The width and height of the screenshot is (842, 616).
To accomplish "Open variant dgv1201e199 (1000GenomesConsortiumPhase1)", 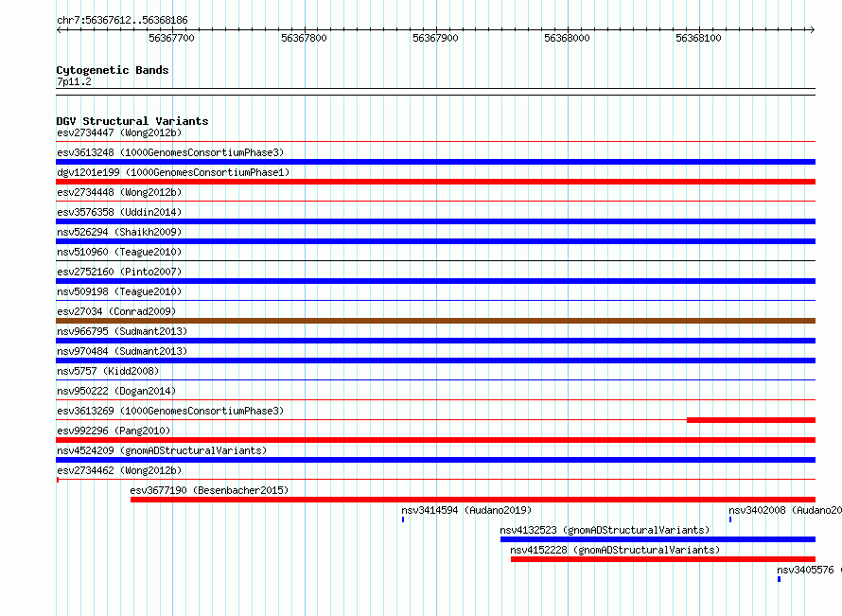I will 173,172.
